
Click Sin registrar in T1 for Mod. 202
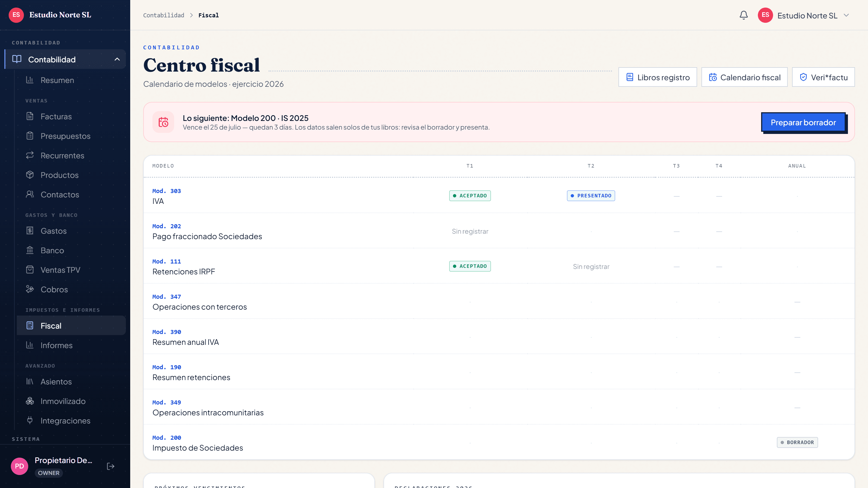[x=470, y=231]
